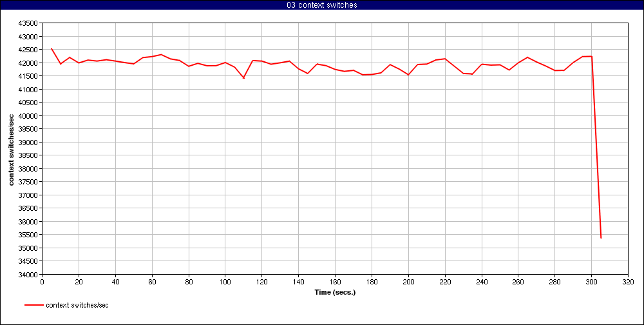
Task: Click the 'context switches/sec' legend label
Action: click(x=77, y=305)
